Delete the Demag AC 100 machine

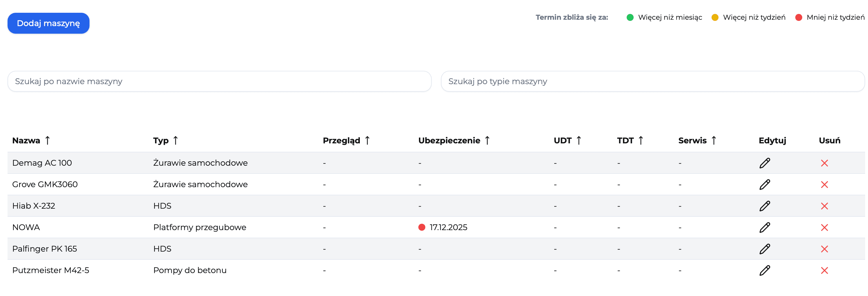(825, 163)
